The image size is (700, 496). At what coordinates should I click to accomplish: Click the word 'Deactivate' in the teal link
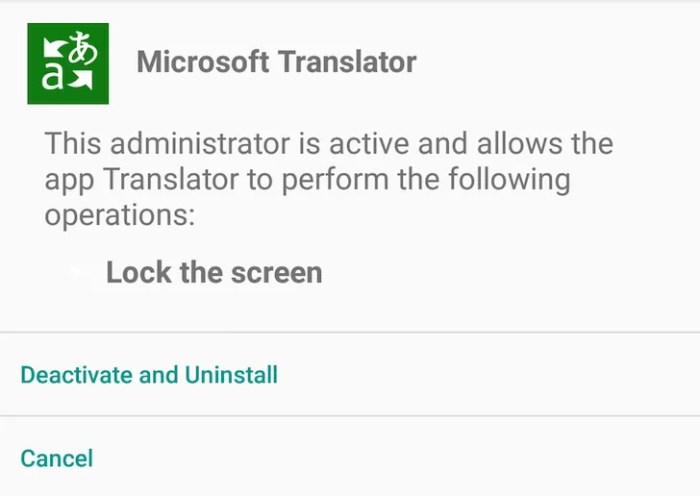[x=76, y=375]
